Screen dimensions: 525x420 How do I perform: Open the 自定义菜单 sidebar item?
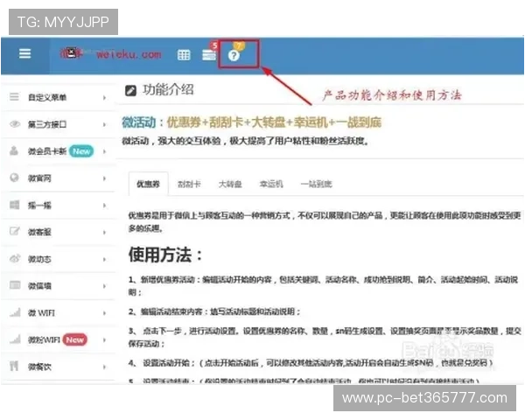(59, 97)
